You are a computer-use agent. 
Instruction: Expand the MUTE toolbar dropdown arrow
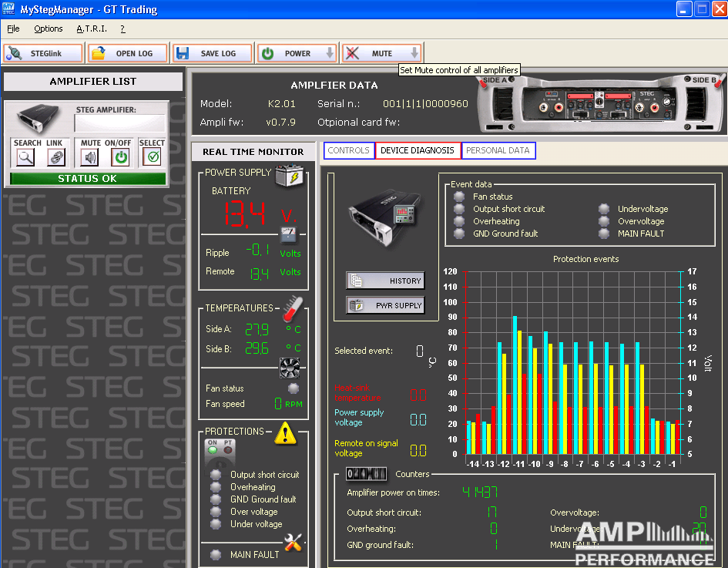coord(414,53)
